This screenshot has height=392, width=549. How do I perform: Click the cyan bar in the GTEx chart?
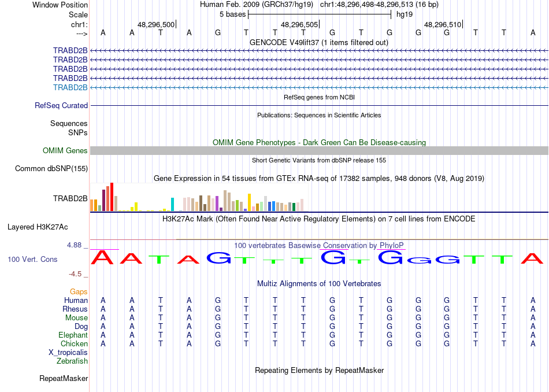tap(172, 204)
